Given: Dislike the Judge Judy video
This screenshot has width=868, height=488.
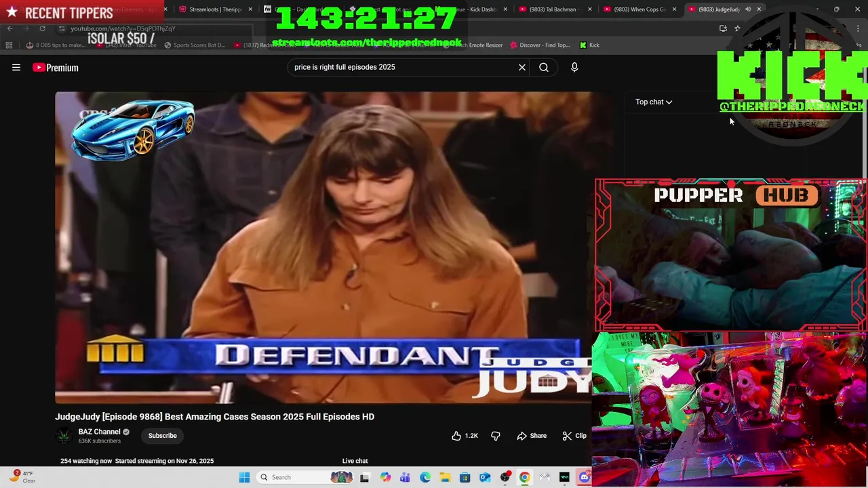Looking at the screenshot, I should pyautogui.click(x=496, y=436).
